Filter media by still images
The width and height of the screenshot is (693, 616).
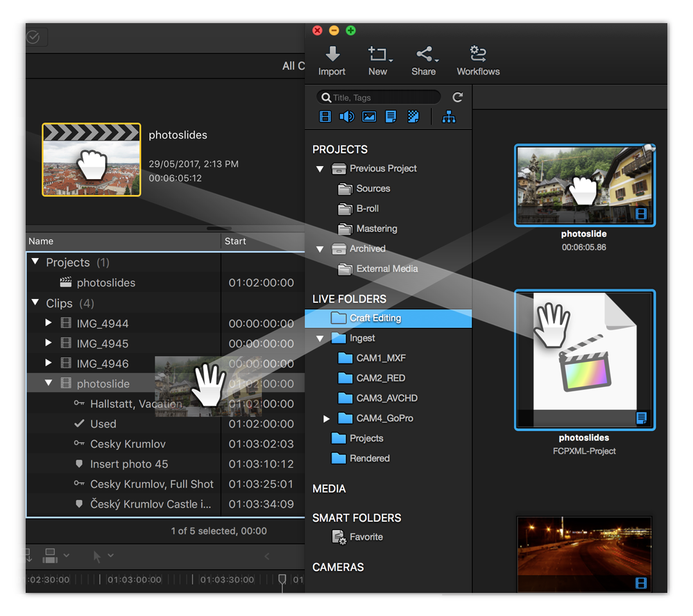point(369,116)
